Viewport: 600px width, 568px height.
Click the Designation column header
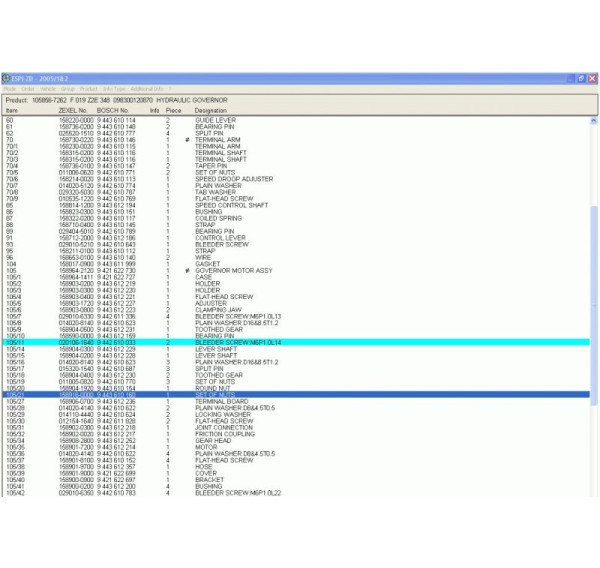[211, 110]
